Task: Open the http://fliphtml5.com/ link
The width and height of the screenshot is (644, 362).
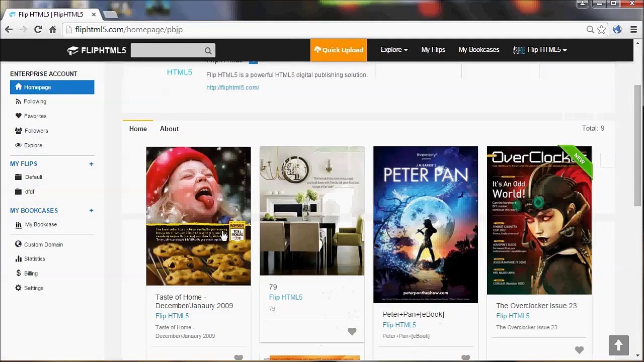Action: [232, 87]
